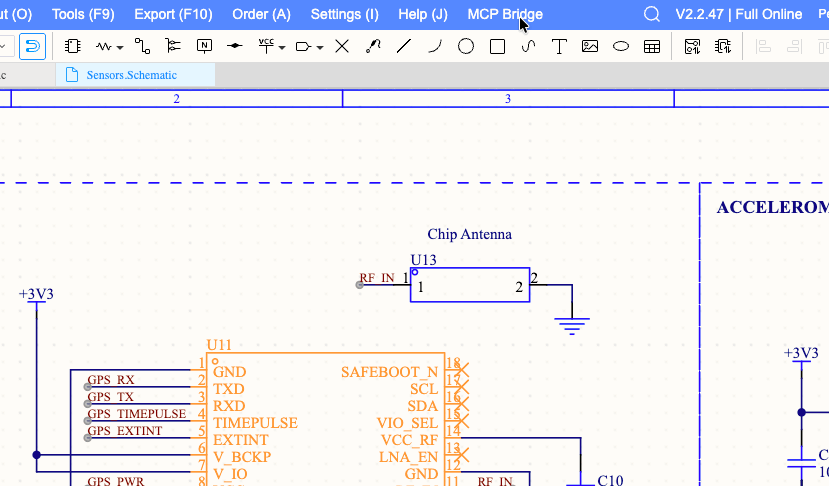Select the straight Line drawing tool
The height and width of the screenshot is (486, 829).
404,47
